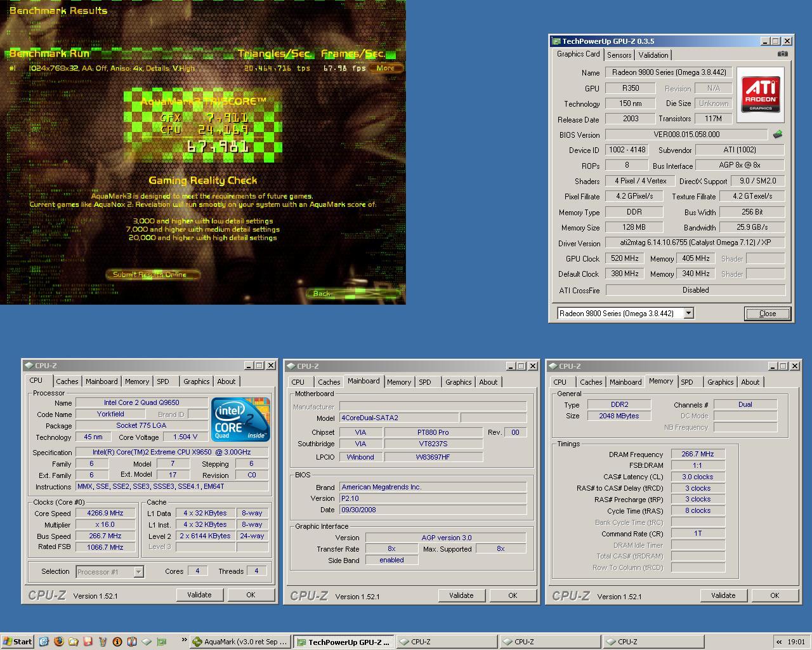Image resolution: width=812 pixels, height=650 pixels.
Task: Click the 2048 MBytes memory size value
Action: click(619, 416)
